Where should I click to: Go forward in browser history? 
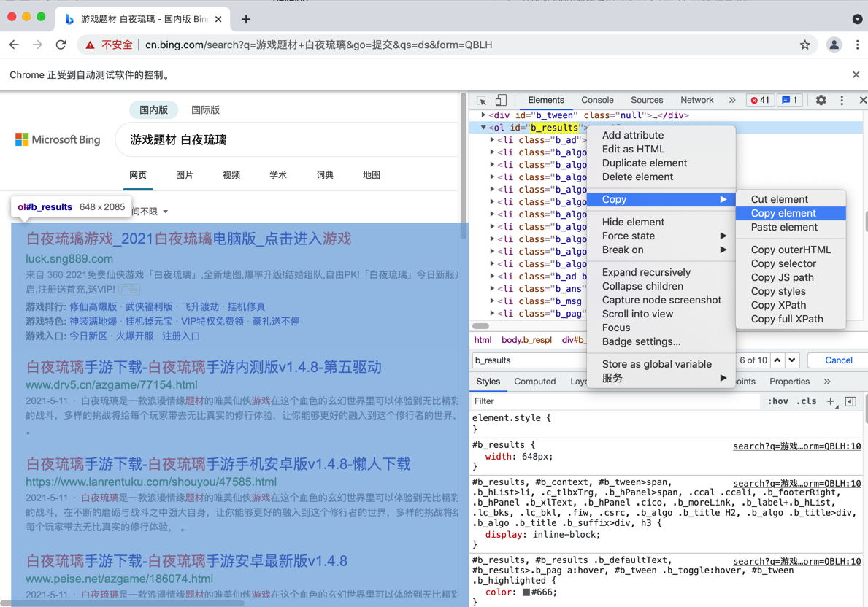38,45
